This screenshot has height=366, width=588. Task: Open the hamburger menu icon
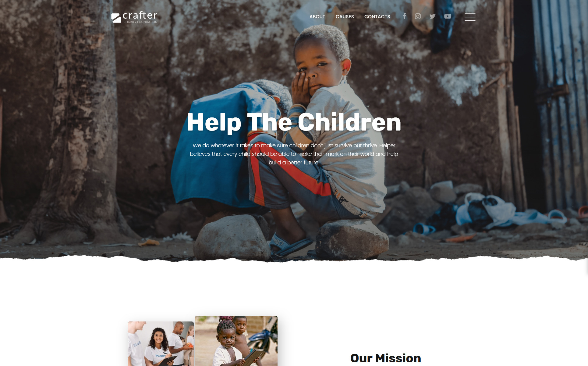(470, 17)
